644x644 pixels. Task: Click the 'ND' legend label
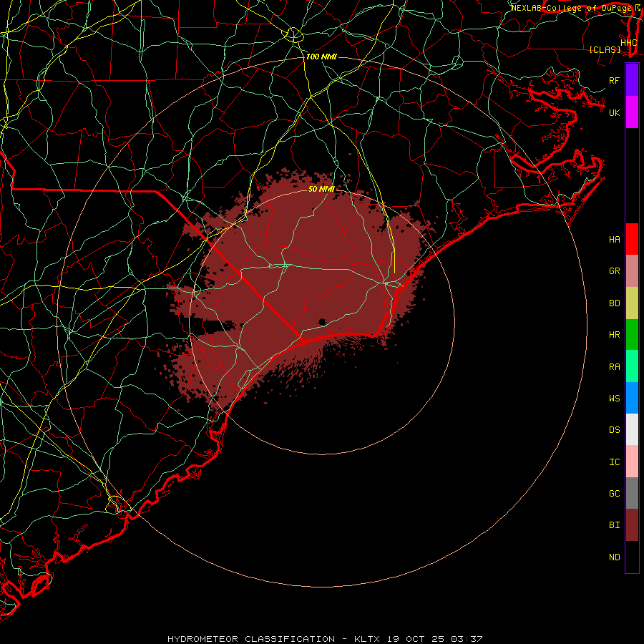[x=614, y=557]
